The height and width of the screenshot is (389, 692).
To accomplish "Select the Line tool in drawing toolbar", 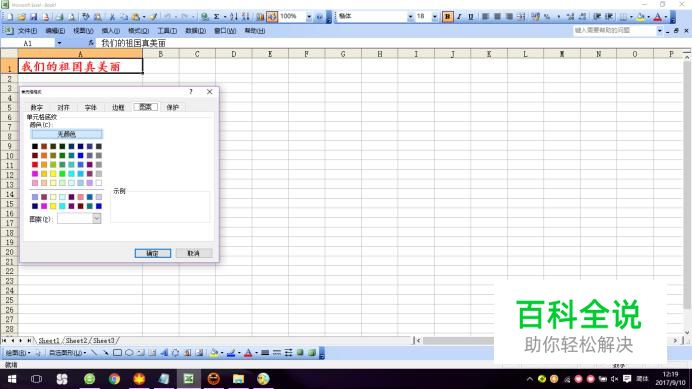I will click(x=94, y=353).
